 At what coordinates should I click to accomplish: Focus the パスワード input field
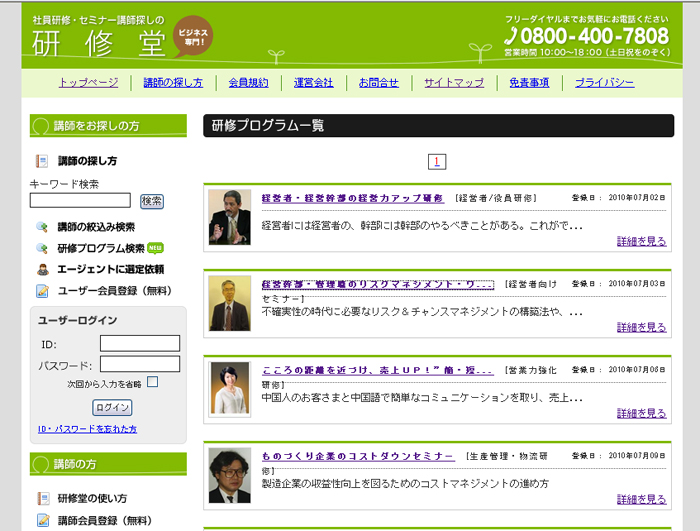tap(139, 364)
